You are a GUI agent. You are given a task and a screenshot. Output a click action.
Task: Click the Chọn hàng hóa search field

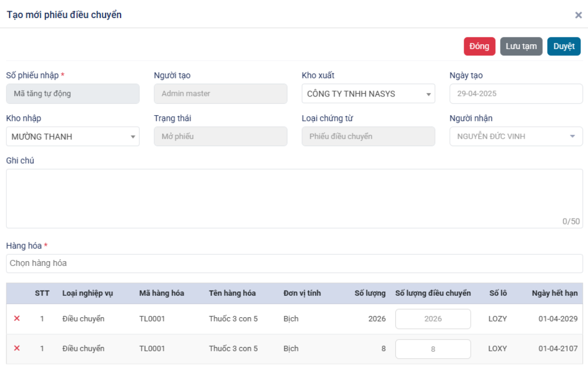click(x=294, y=263)
